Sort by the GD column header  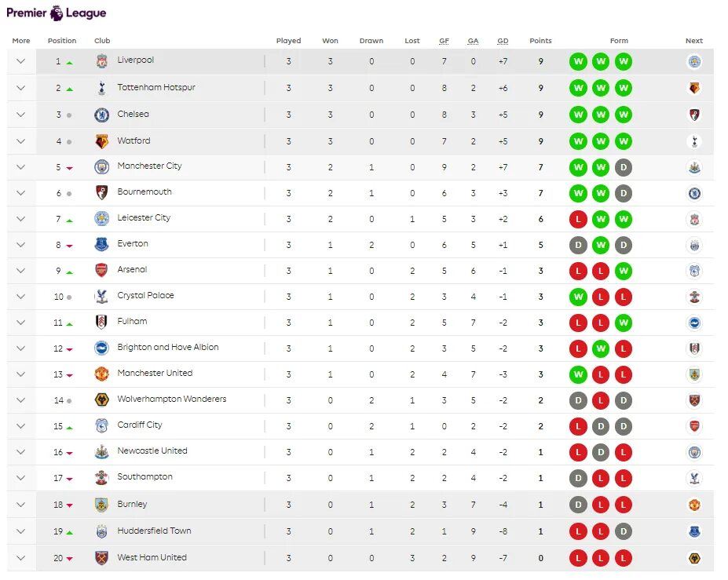(503, 41)
